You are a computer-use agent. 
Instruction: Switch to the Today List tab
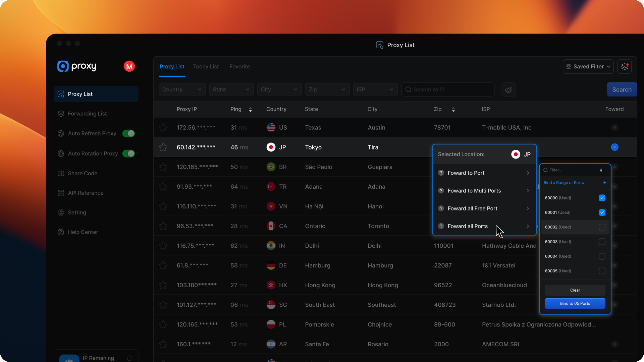click(x=206, y=66)
